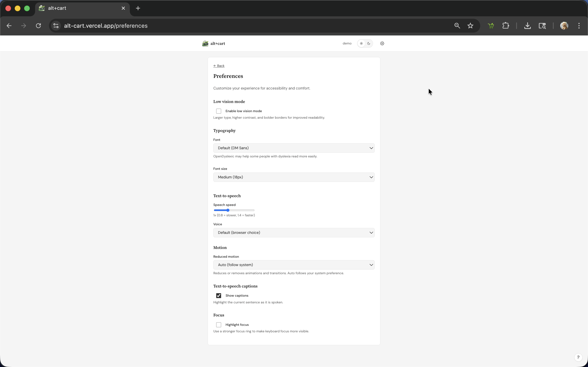Reload the page
This screenshot has width=588, height=367.
[x=38, y=26]
